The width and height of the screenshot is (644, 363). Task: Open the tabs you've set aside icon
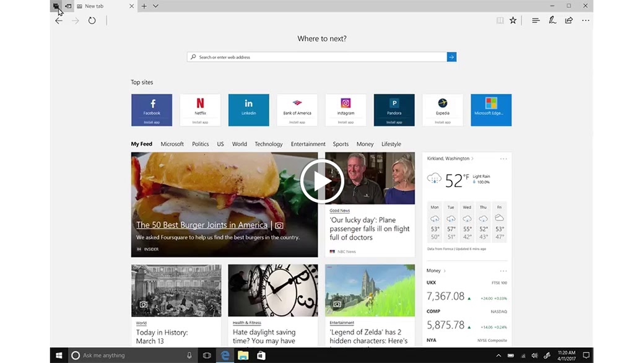56,6
